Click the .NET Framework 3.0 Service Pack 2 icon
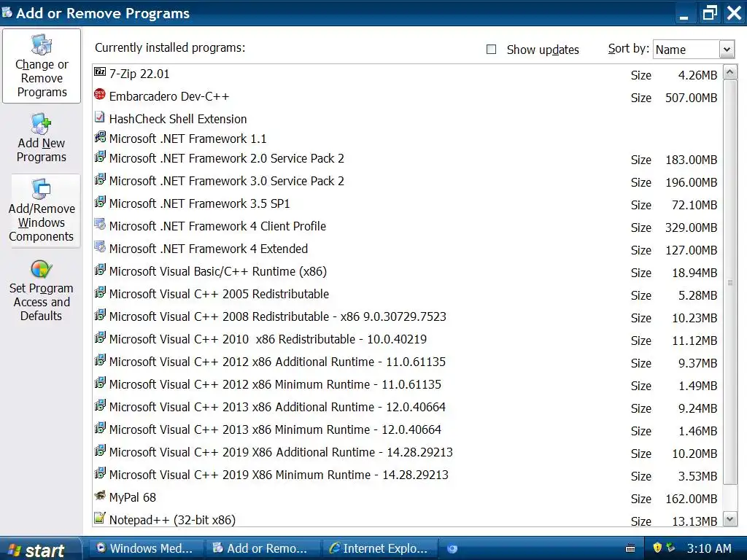Screen dimensions: 747x560 click(100, 179)
